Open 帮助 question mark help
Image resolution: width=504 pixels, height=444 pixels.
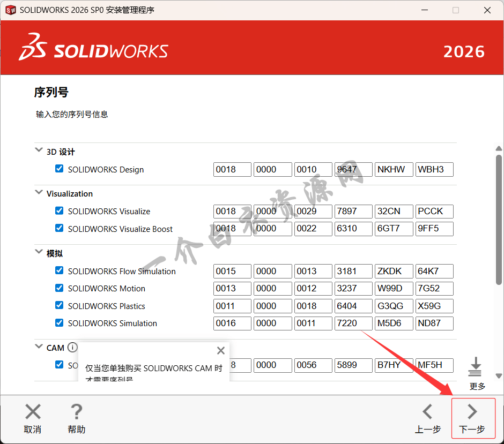(76, 412)
